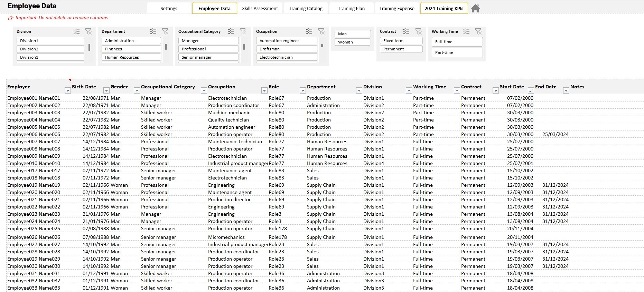Clear filter on Department slicer
The height and width of the screenshot is (292, 644).
pos(165,31)
